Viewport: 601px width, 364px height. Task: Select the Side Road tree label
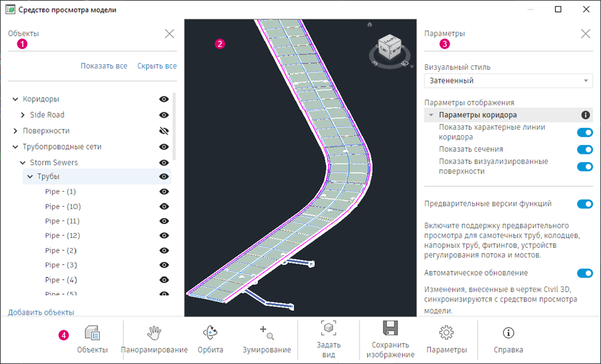point(47,115)
